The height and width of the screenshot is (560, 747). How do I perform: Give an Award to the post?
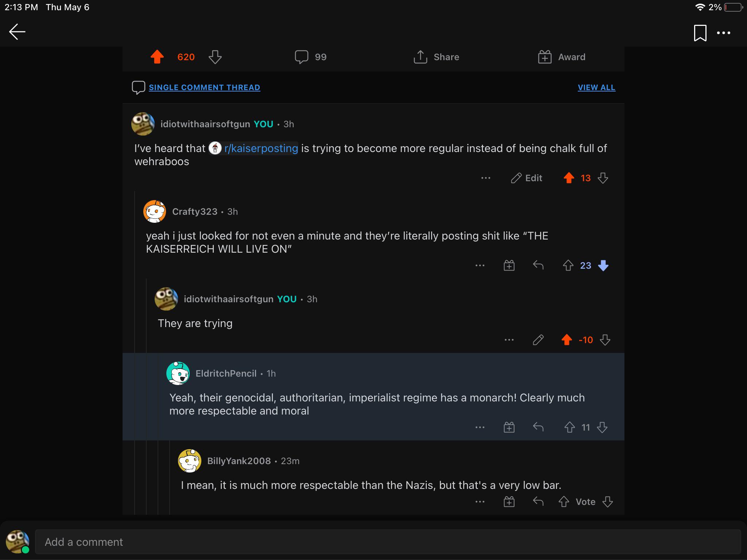[562, 57]
